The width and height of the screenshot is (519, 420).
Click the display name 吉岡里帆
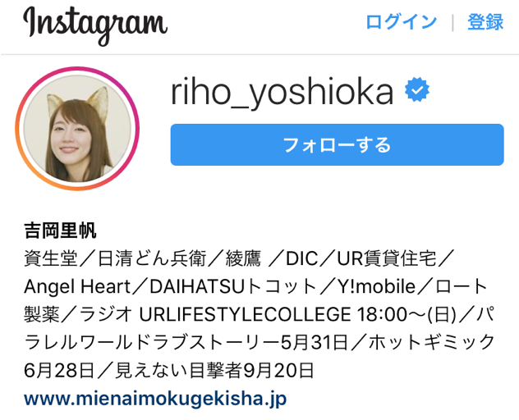pos(60,231)
